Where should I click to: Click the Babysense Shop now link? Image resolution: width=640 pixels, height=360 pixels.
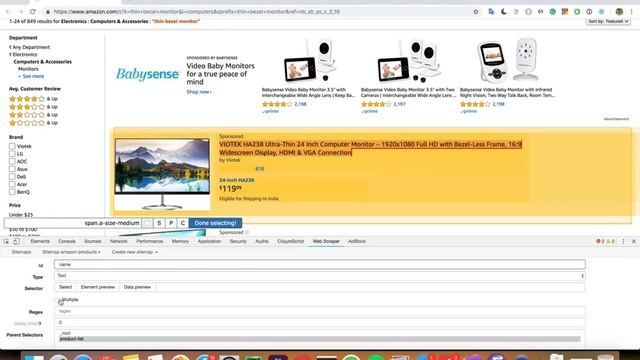pos(199,92)
